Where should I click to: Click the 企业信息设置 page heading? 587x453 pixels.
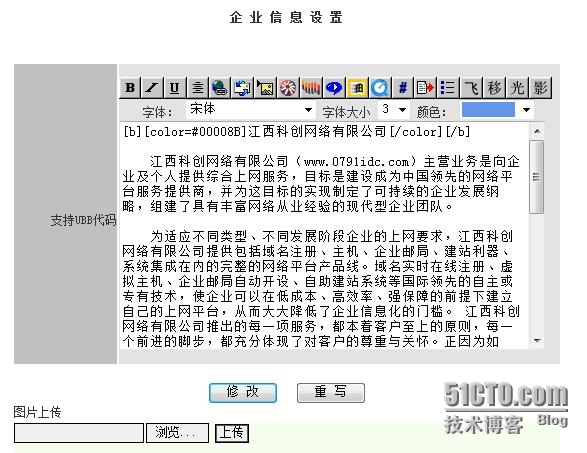click(286, 17)
